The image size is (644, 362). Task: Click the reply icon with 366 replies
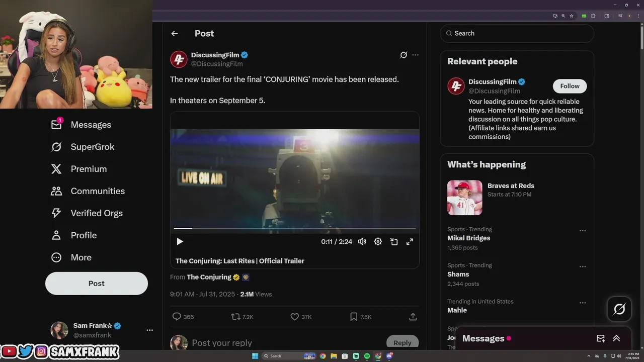177,317
